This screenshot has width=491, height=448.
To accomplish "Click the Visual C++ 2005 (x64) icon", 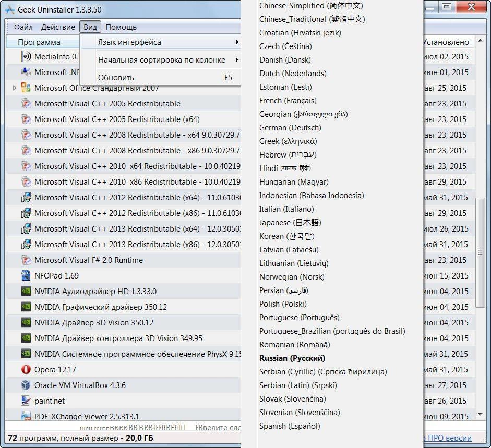I will 26,119.
